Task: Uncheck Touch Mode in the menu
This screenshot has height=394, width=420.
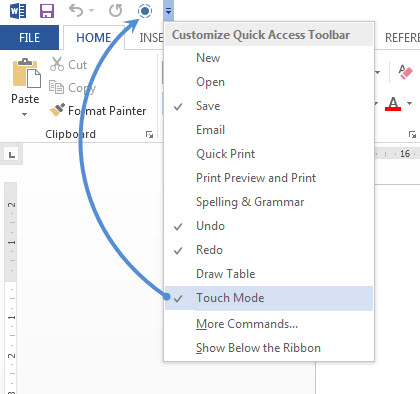Action: pos(269,298)
